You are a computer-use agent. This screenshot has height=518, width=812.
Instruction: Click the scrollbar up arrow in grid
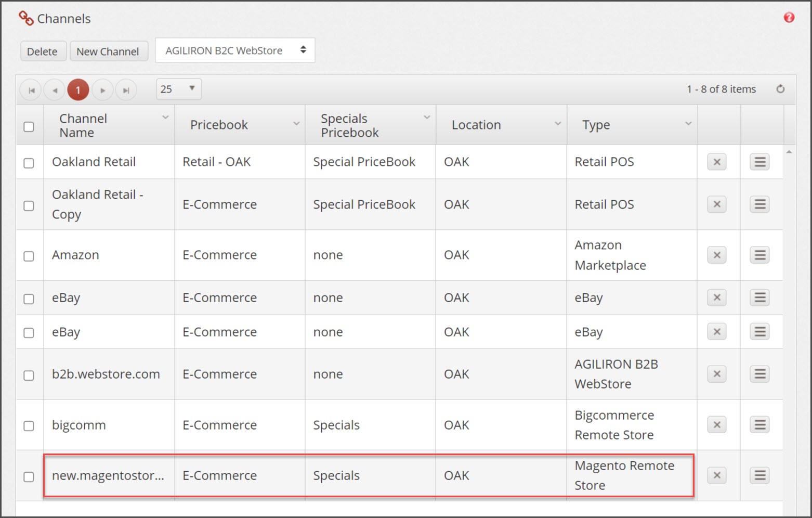(x=789, y=152)
